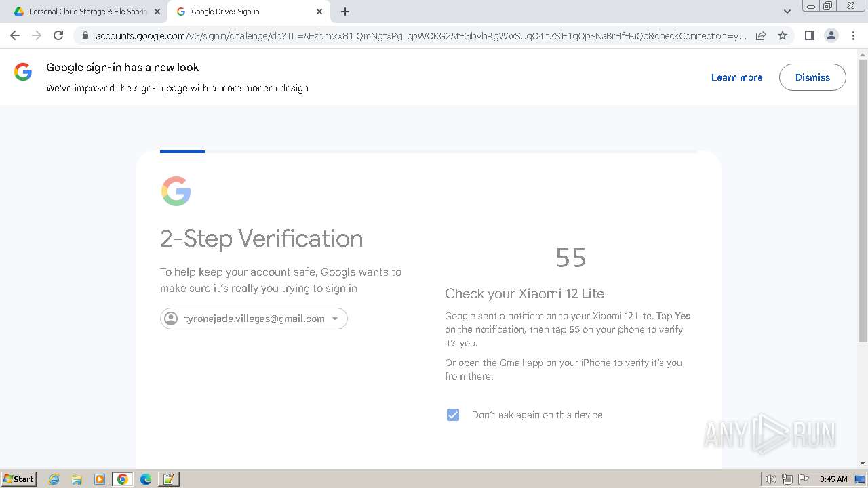Show desktop via the taskbar corner button
This screenshot has height=488, width=868.
coord(861,479)
